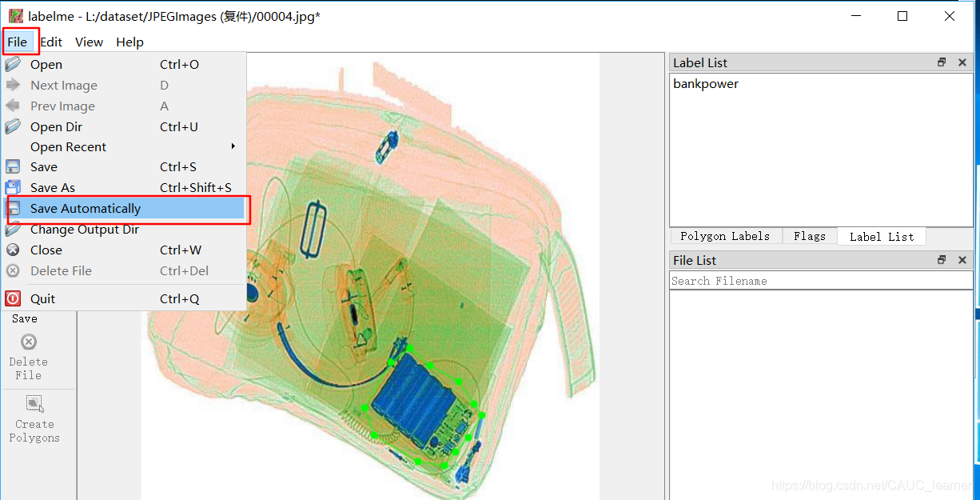Switch to the Flags tab
The height and width of the screenshot is (500, 980).
click(810, 236)
